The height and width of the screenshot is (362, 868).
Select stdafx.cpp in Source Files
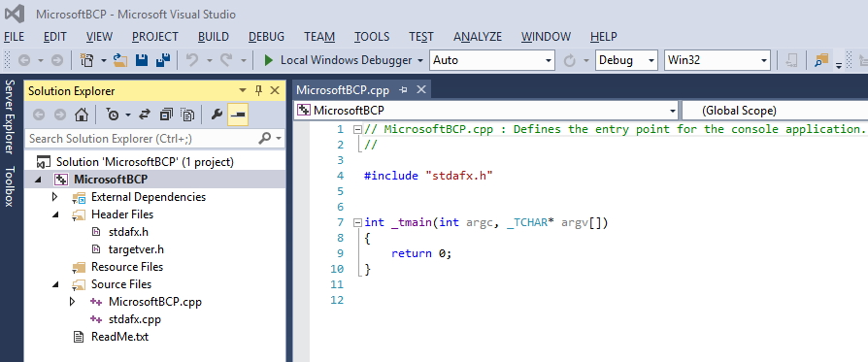click(x=135, y=319)
